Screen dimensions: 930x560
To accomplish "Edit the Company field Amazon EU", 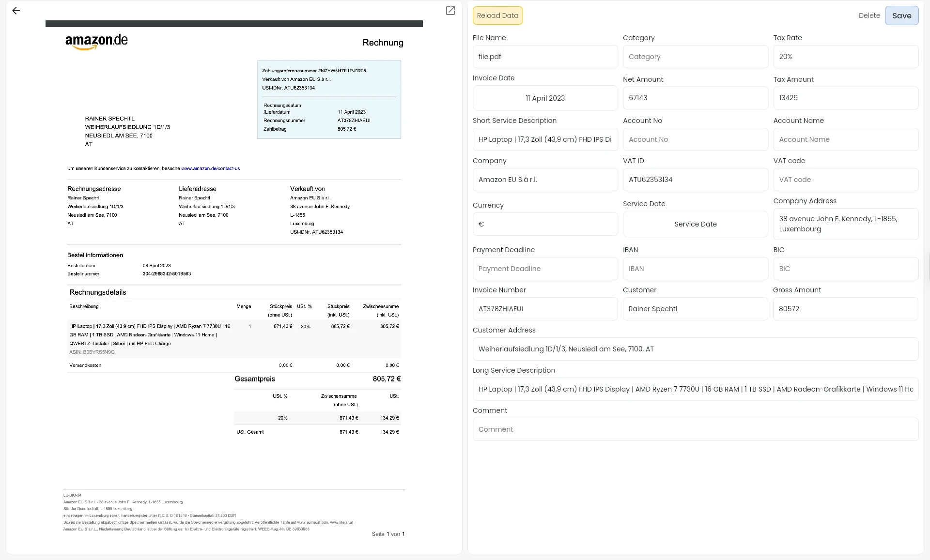I will tap(545, 180).
